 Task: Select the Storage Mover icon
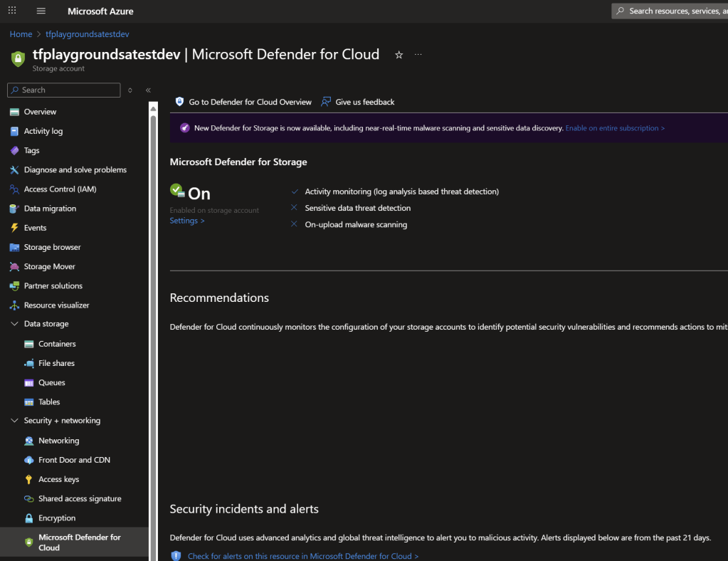tap(14, 266)
